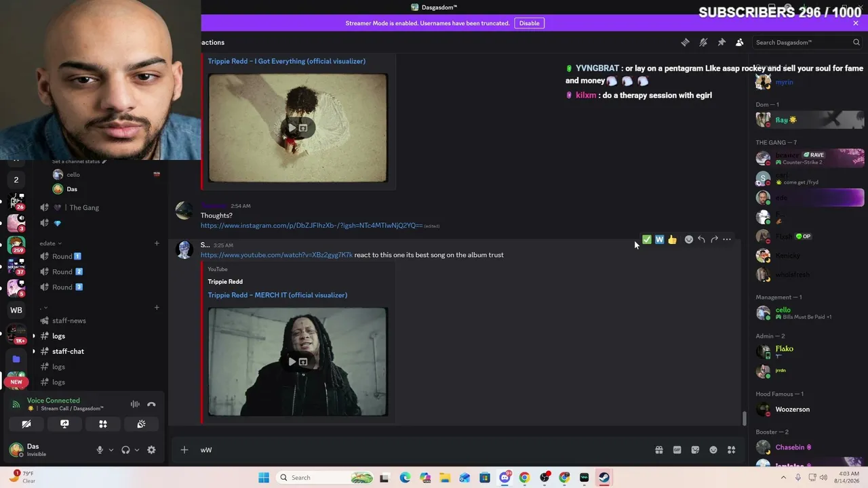
Task: Open the GIF picker
Action: 677,449
